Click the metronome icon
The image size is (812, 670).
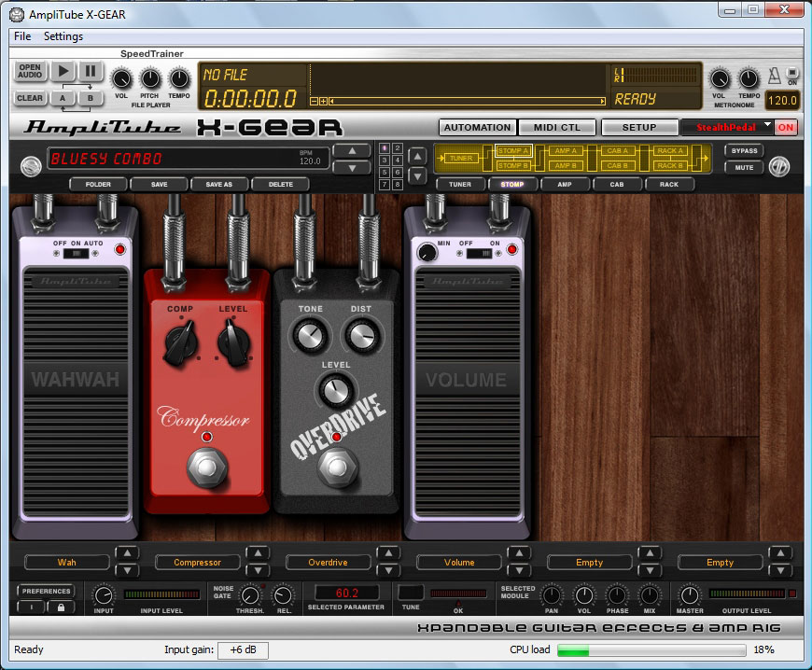tap(774, 76)
